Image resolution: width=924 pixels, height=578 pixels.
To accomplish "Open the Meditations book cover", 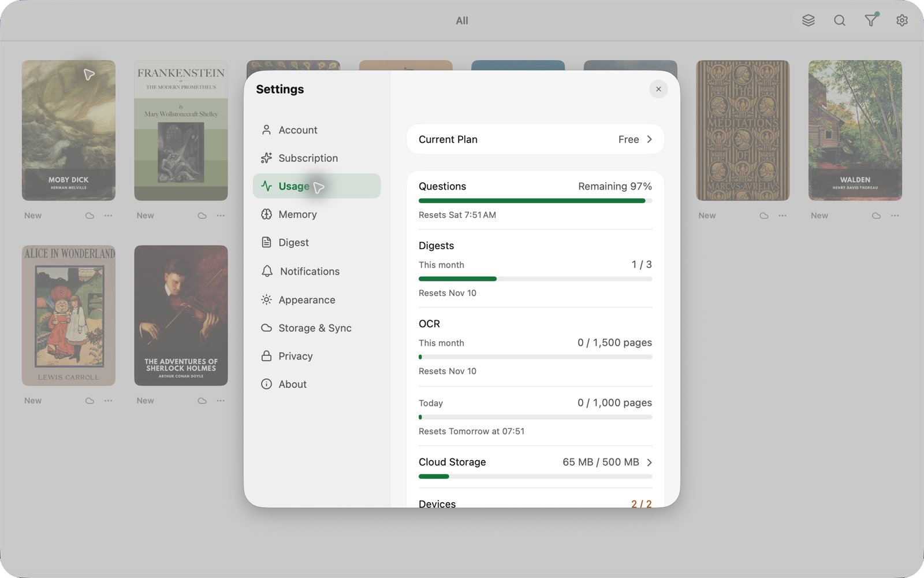I will (x=743, y=131).
